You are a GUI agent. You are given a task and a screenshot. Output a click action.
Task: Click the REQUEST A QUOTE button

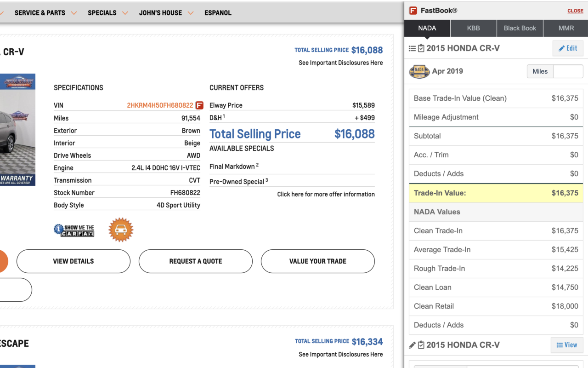[x=196, y=261]
